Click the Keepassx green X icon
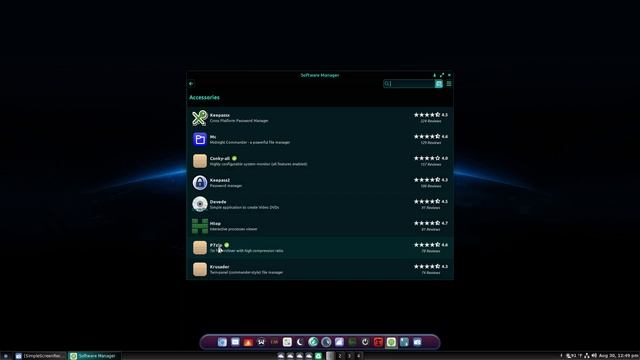 click(200, 118)
